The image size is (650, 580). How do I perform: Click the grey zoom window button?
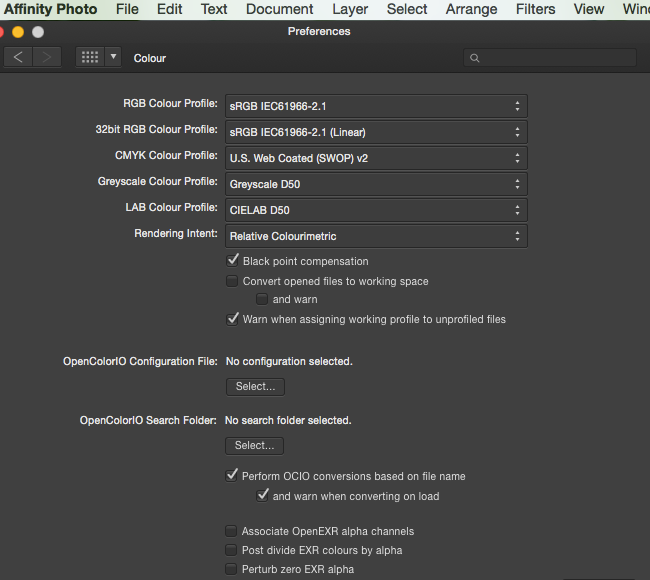[x=38, y=32]
